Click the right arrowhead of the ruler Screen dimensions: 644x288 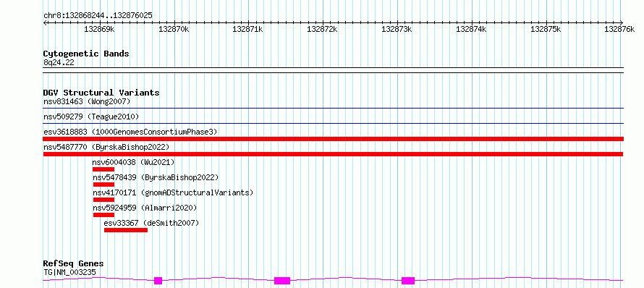coord(622,22)
